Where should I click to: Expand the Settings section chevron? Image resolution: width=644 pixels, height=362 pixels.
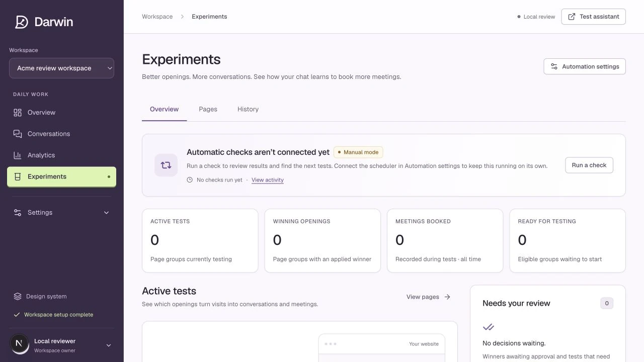(106, 213)
